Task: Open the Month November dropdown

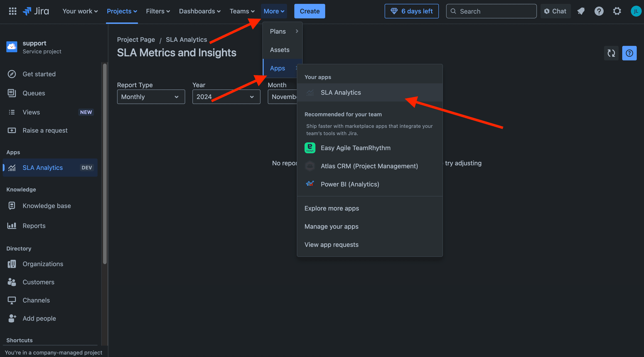Action: tap(283, 97)
